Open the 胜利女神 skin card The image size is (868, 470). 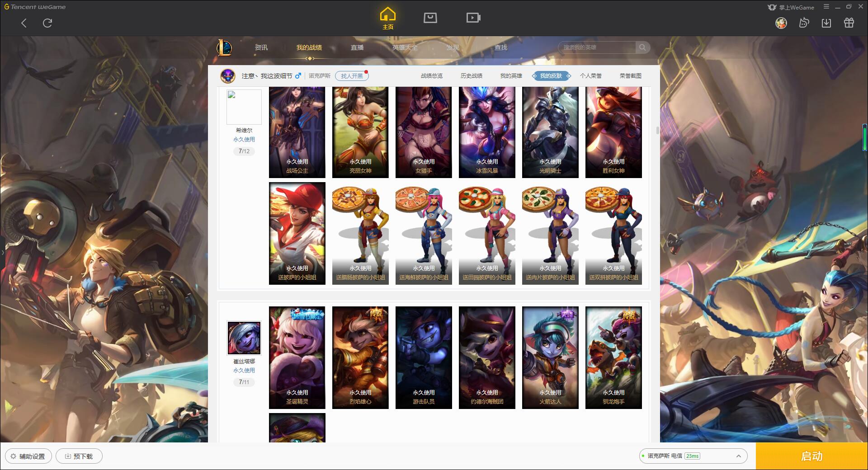coord(613,132)
